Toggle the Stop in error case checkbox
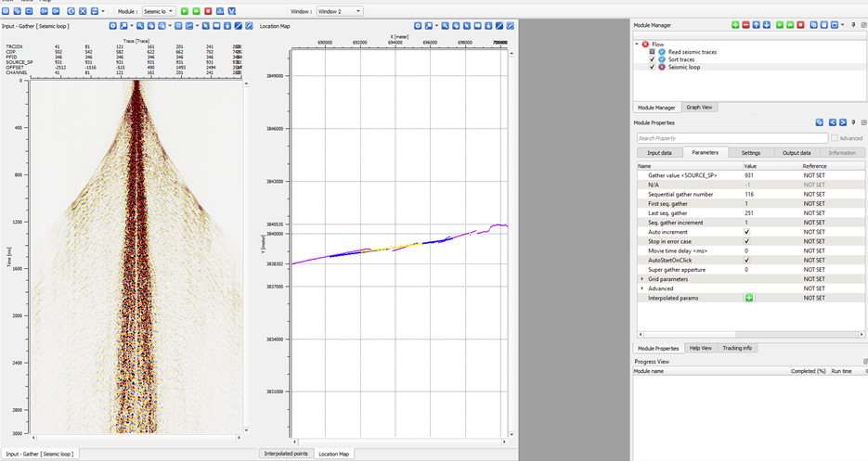Image resolution: width=868 pixels, height=461 pixels. [x=747, y=241]
